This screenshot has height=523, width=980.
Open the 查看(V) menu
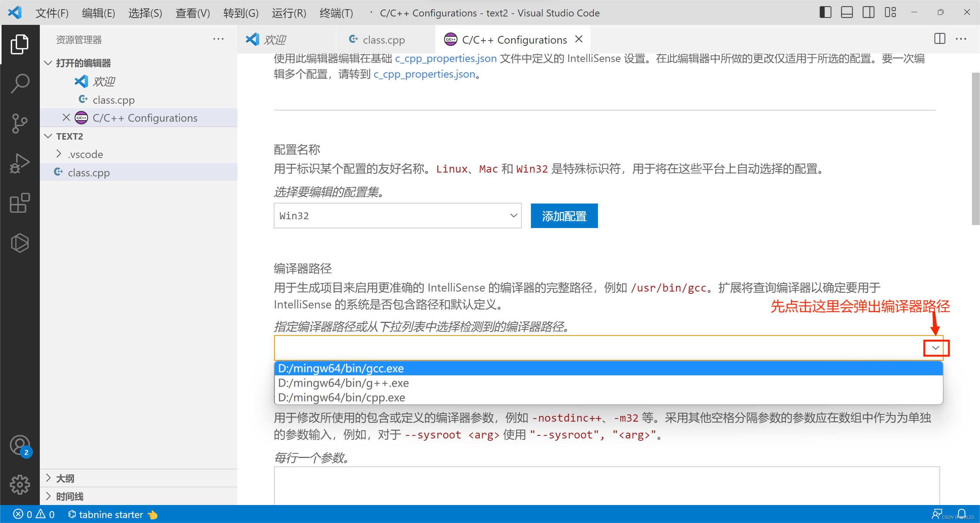coord(193,13)
